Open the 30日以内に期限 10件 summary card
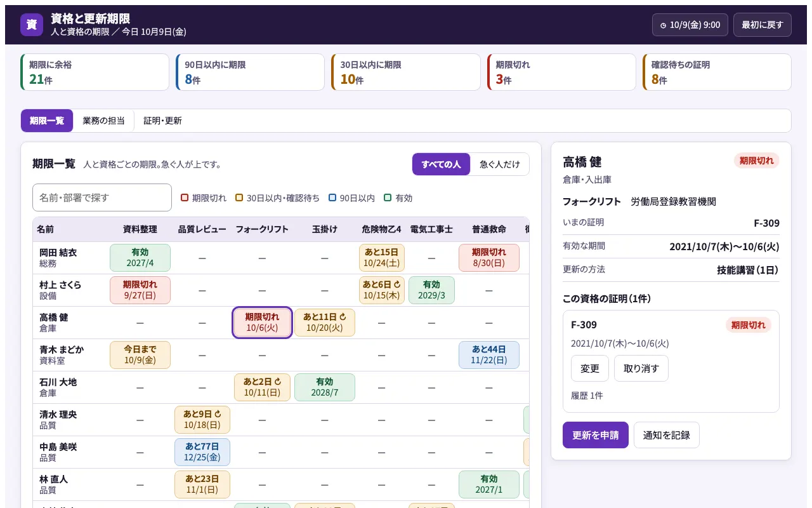 pyautogui.click(x=406, y=72)
